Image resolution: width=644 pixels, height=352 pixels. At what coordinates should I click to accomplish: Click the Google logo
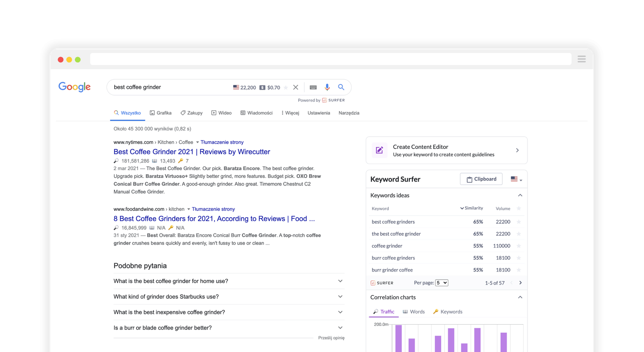coord(74,87)
